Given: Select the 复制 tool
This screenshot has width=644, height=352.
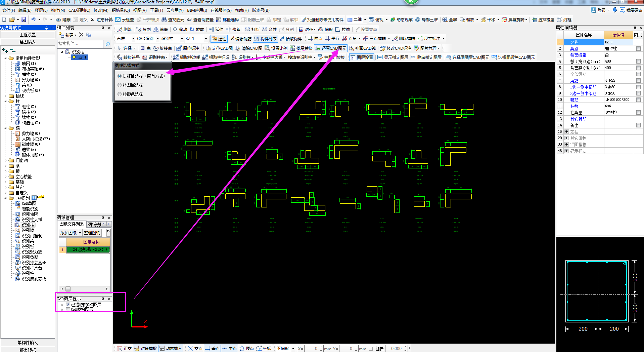Looking at the screenshot, I should 143,29.
